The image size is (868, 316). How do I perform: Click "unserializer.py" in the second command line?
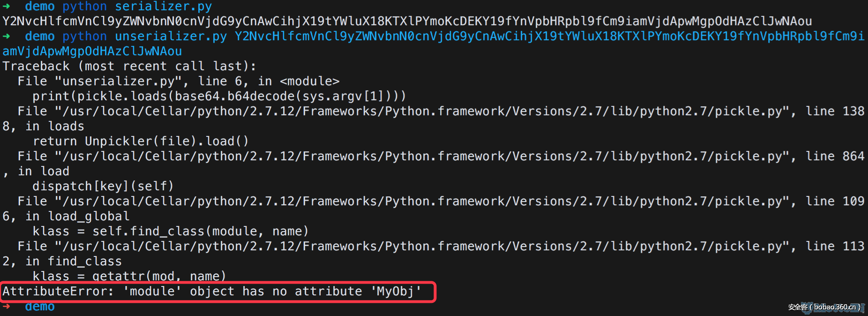pos(171,36)
